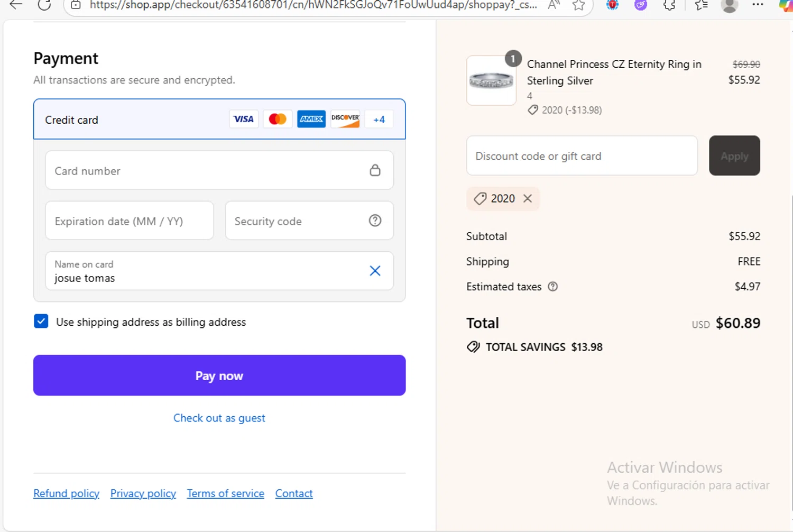Click the struck-through $69.90 price

746,65
